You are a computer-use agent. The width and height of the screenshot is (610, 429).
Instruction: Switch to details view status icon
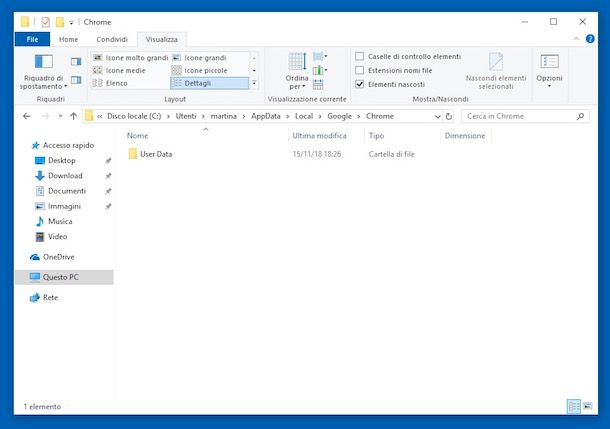pyautogui.click(x=573, y=406)
